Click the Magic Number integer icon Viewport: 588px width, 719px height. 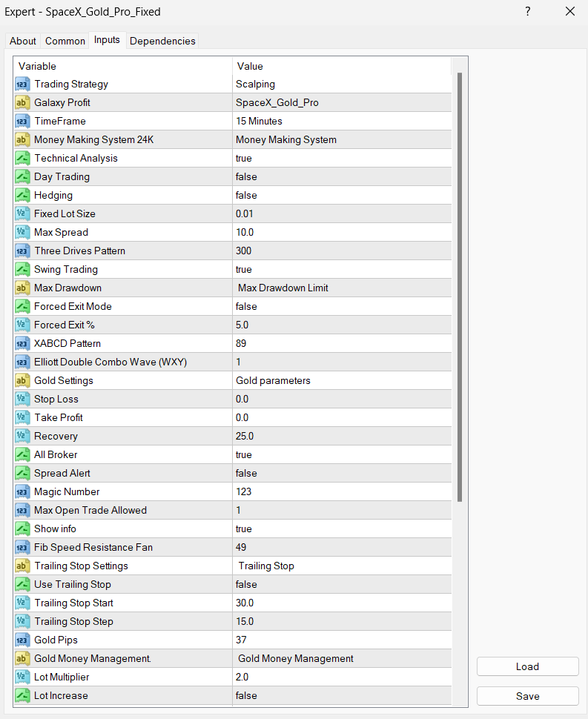22,492
